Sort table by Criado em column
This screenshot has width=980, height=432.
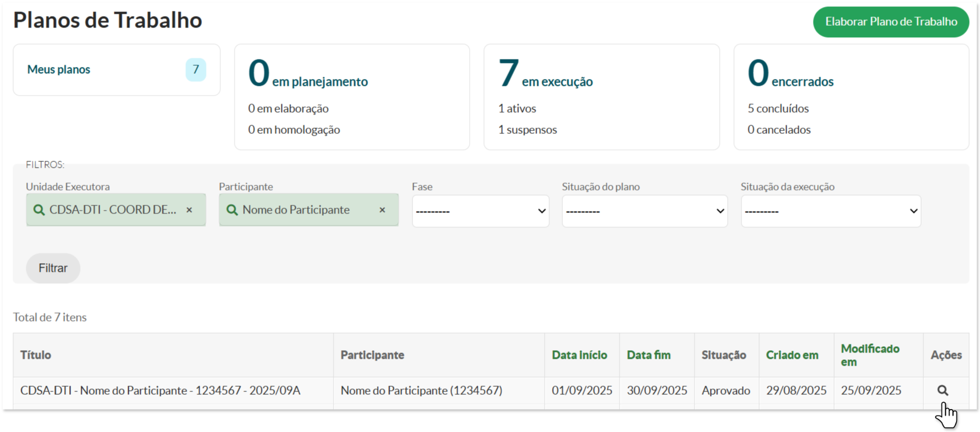[x=792, y=355]
